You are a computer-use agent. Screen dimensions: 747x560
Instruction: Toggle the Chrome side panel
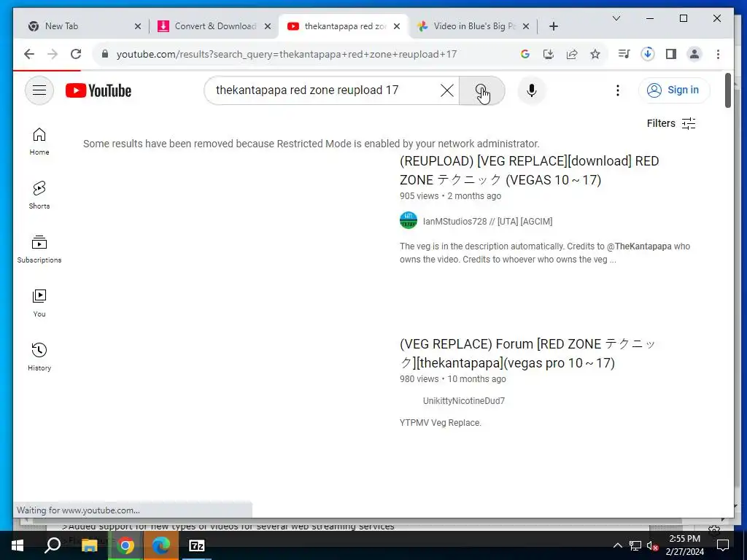click(671, 54)
